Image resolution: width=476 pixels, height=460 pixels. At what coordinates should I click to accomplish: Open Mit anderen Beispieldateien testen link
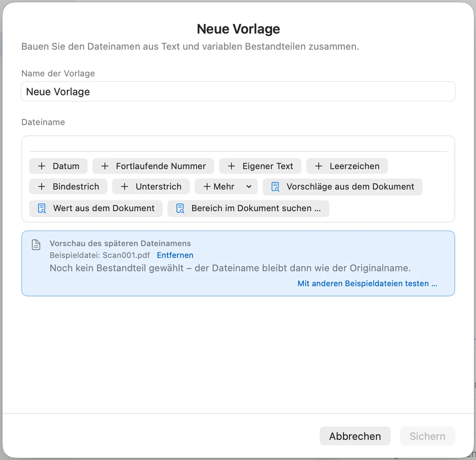(367, 283)
